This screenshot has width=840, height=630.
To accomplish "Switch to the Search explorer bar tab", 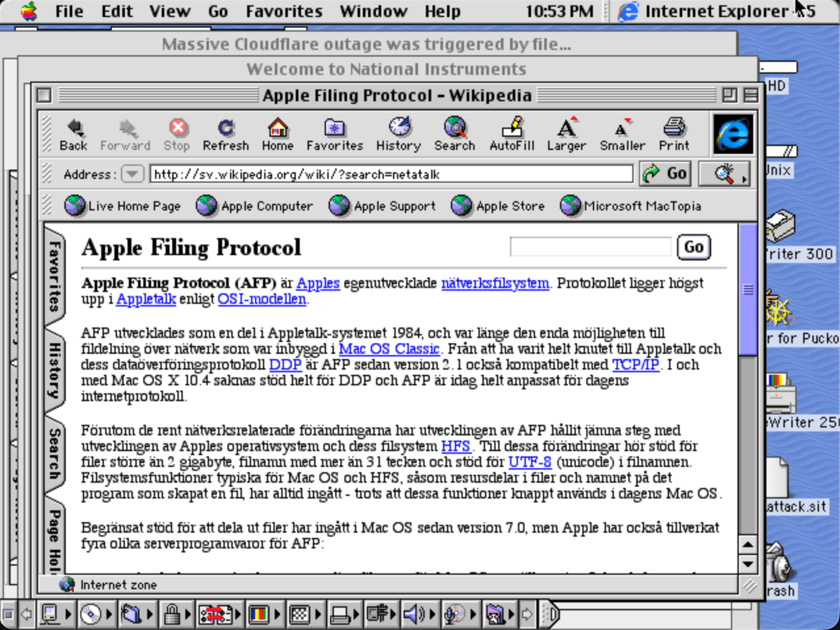I will pyautogui.click(x=55, y=454).
